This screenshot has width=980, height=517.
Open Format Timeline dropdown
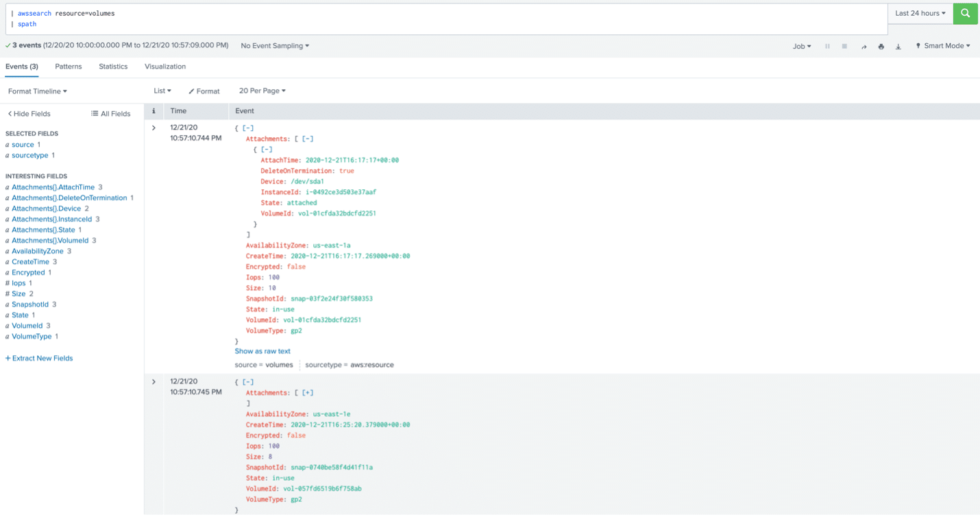38,91
